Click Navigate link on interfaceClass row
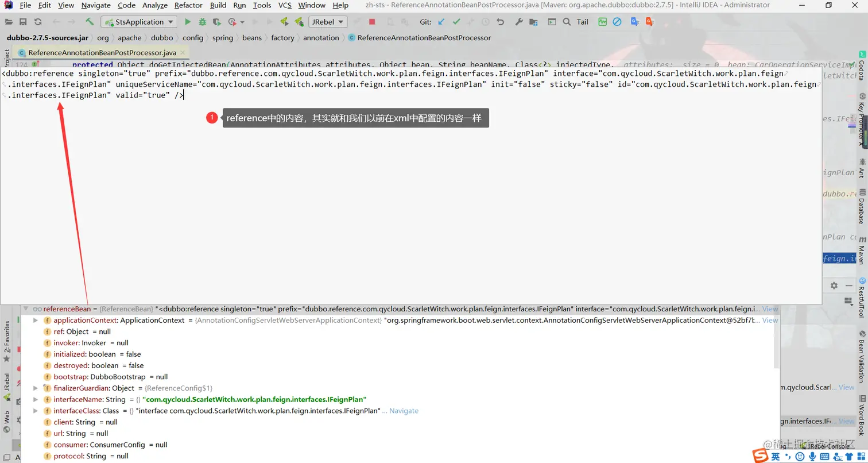The image size is (868, 463). 404,411
